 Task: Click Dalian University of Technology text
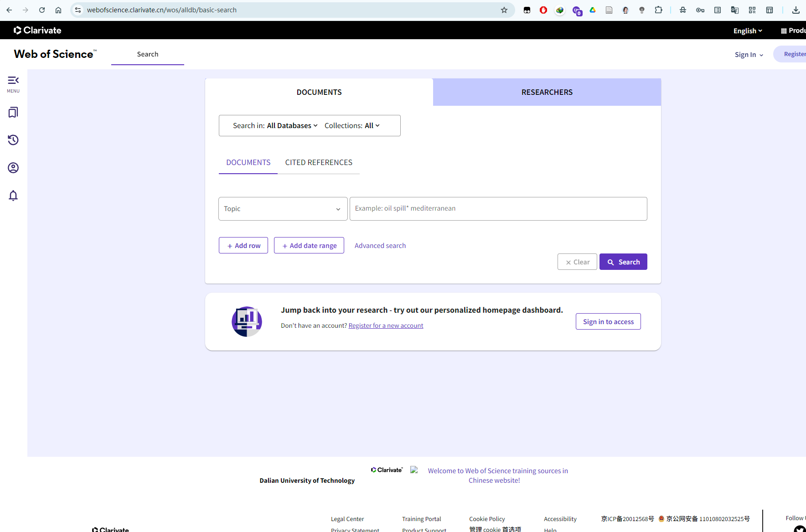pyautogui.click(x=307, y=480)
